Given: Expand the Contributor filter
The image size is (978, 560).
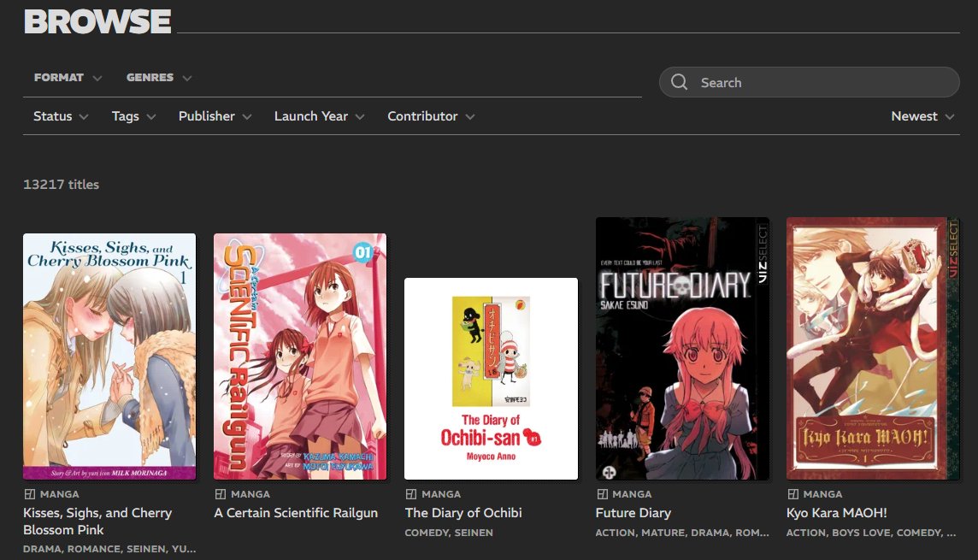Looking at the screenshot, I should point(431,116).
